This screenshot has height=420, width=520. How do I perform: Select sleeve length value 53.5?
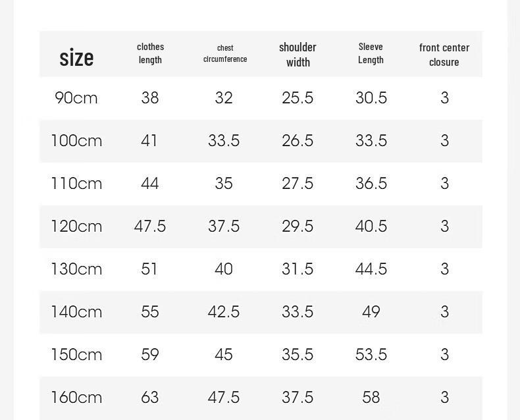click(371, 355)
